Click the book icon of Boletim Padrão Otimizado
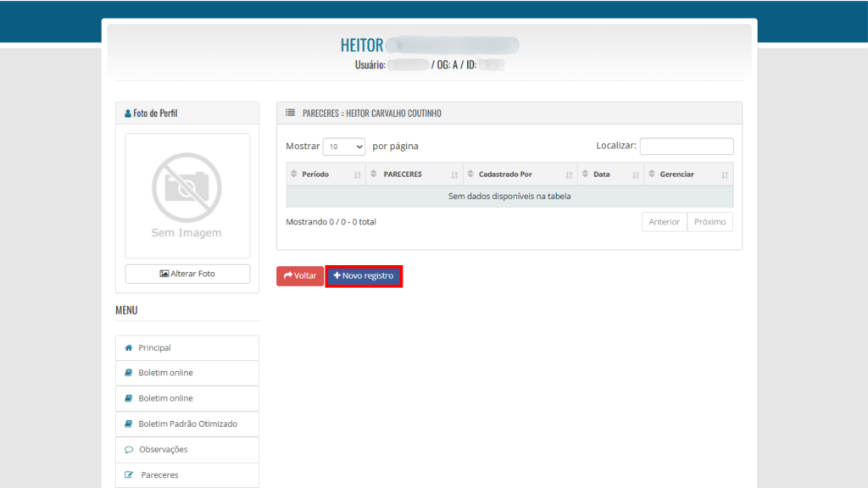The image size is (868, 488). coord(129,424)
